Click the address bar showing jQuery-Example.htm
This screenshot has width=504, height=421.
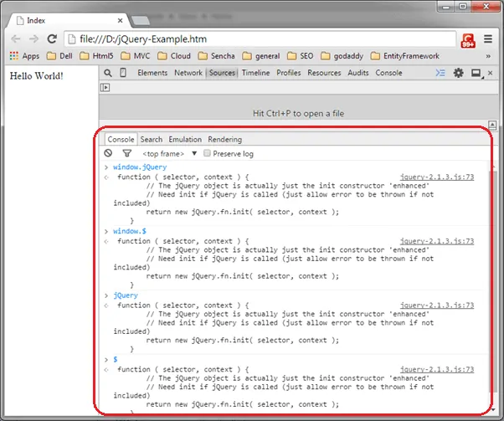251,39
